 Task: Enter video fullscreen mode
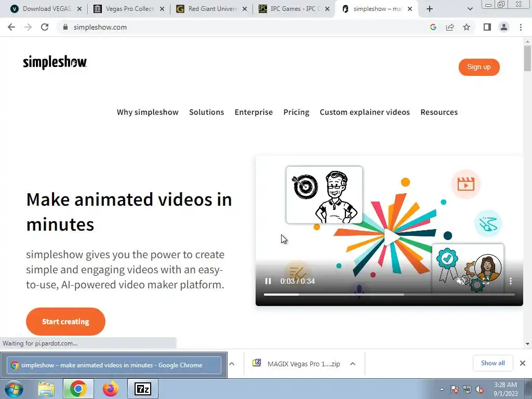[486, 281]
